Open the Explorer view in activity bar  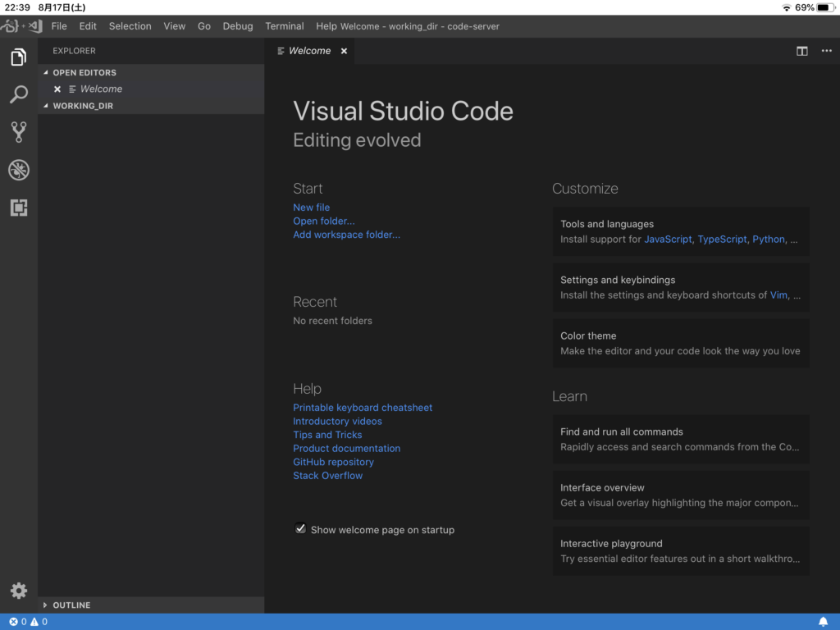coord(19,57)
